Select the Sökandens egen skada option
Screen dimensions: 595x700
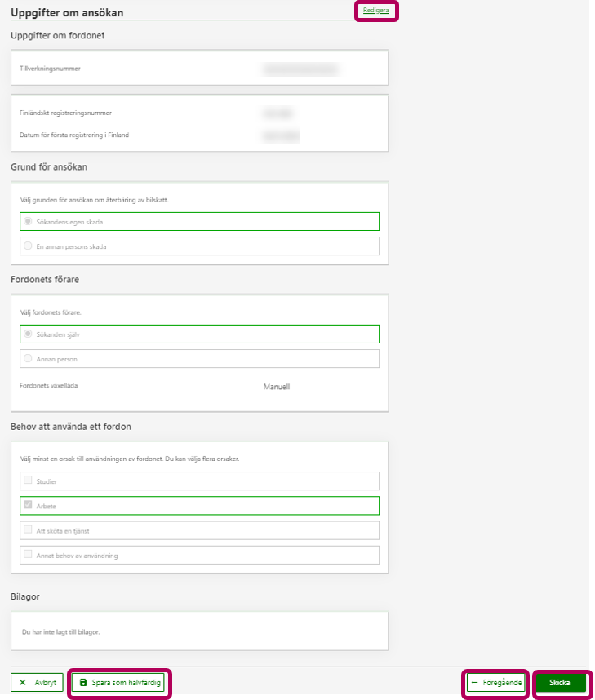coord(29,221)
